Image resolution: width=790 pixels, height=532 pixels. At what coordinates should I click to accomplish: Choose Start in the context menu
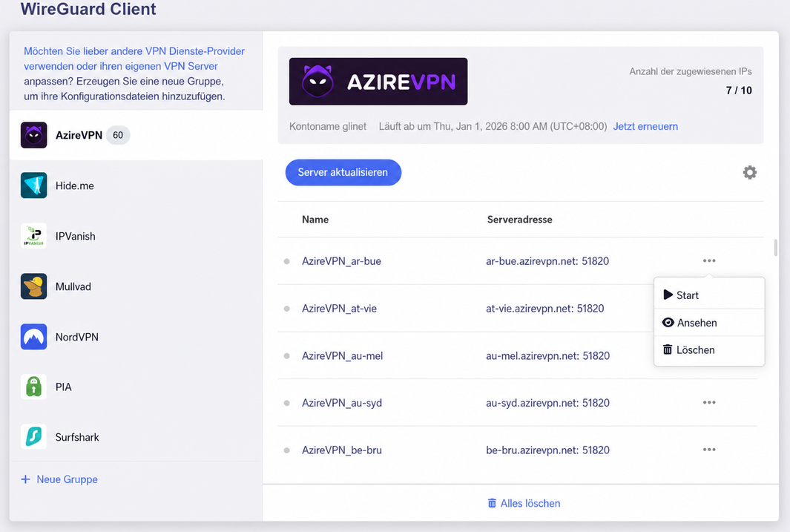tap(709, 295)
